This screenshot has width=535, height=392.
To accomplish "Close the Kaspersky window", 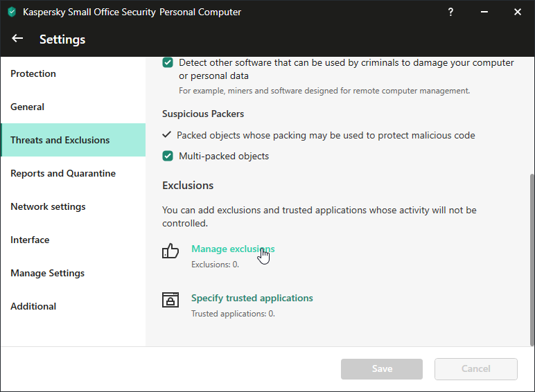I will click(517, 12).
